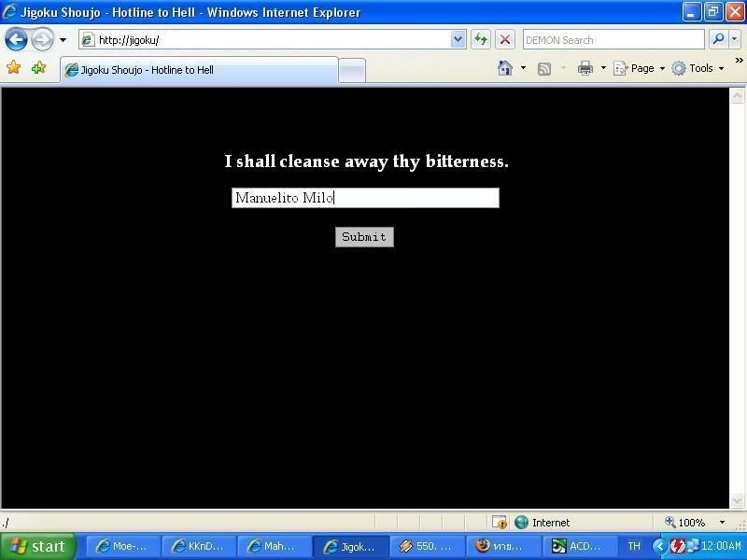
Task: Click the TH language indicator
Action: tap(634, 546)
